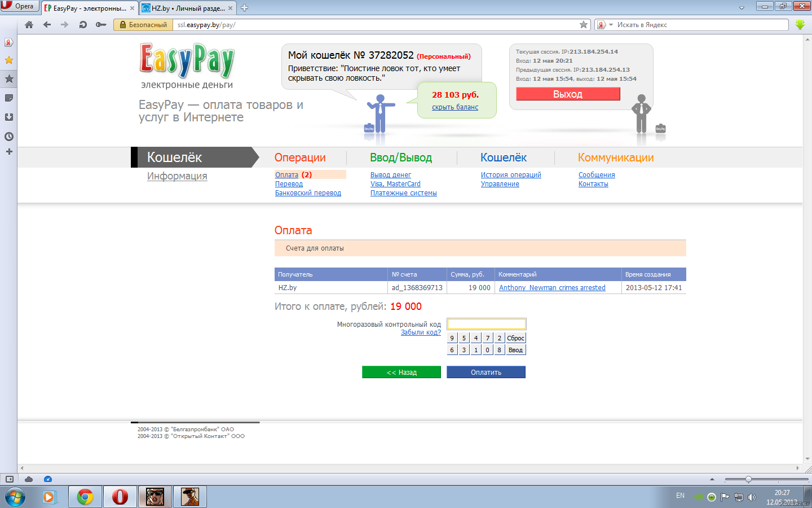Click the Яндекс search input field
The image size is (812, 508).
tap(701, 25)
